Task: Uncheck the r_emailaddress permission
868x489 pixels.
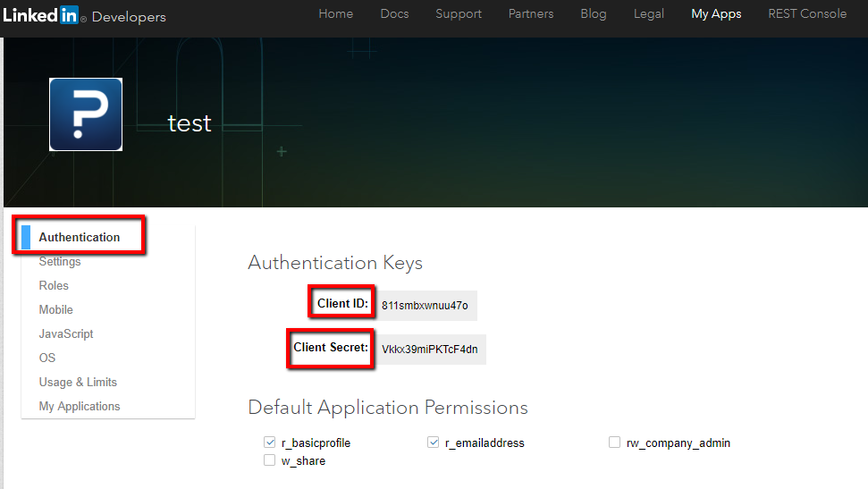Action: tap(434, 443)
